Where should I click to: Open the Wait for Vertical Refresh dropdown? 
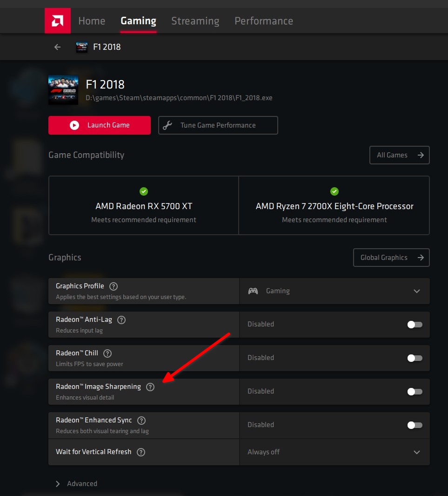coord(417,452)
